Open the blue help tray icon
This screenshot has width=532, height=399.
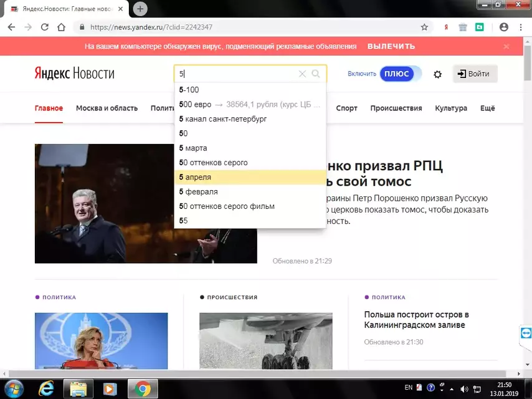coord(430,387)
